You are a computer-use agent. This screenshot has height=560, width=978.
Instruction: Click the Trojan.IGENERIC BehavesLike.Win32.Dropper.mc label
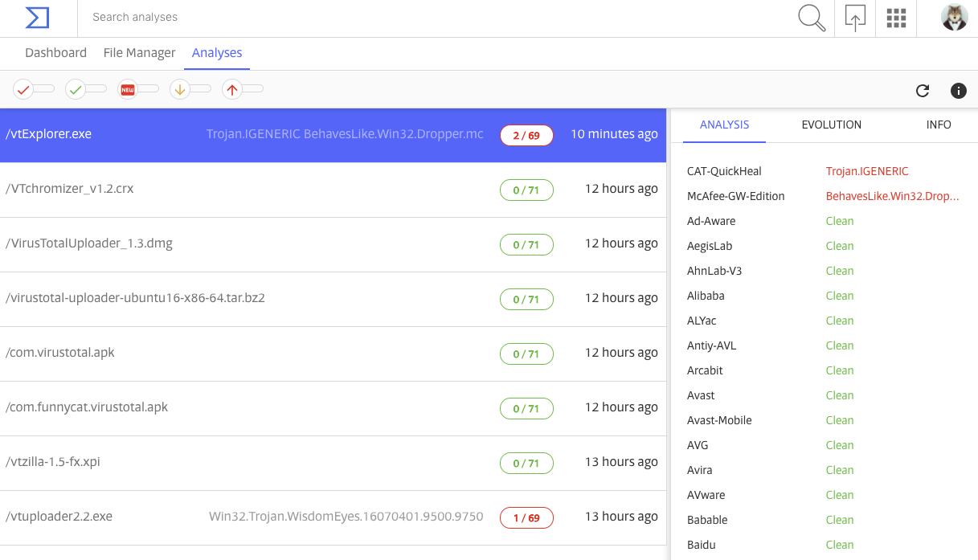[x=346, y=134]
